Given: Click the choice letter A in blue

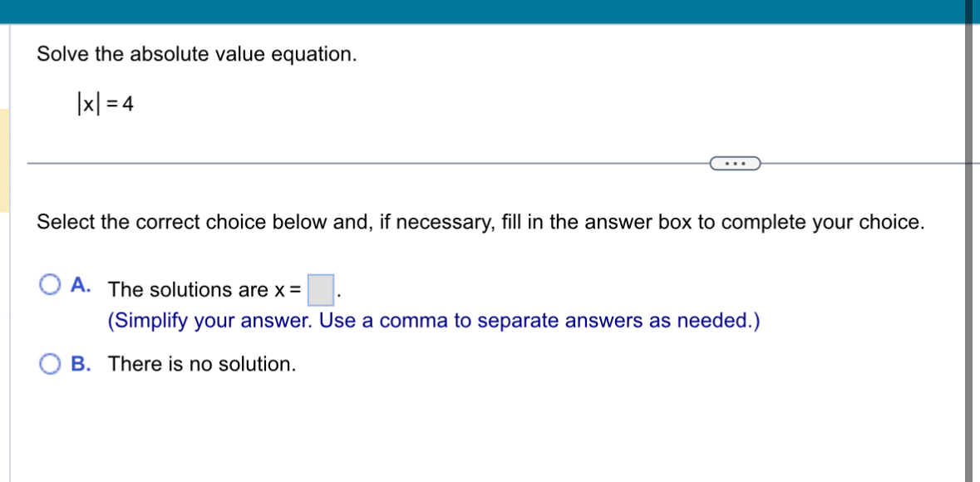Looking at the screenshot, I should click(80, 285).
